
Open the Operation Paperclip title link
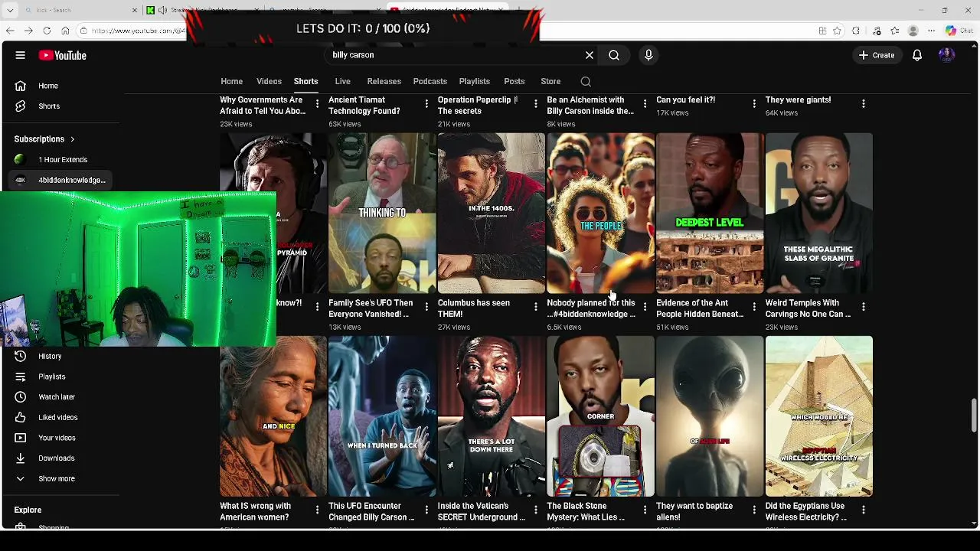pyautogui.click(x=478, y=106)
